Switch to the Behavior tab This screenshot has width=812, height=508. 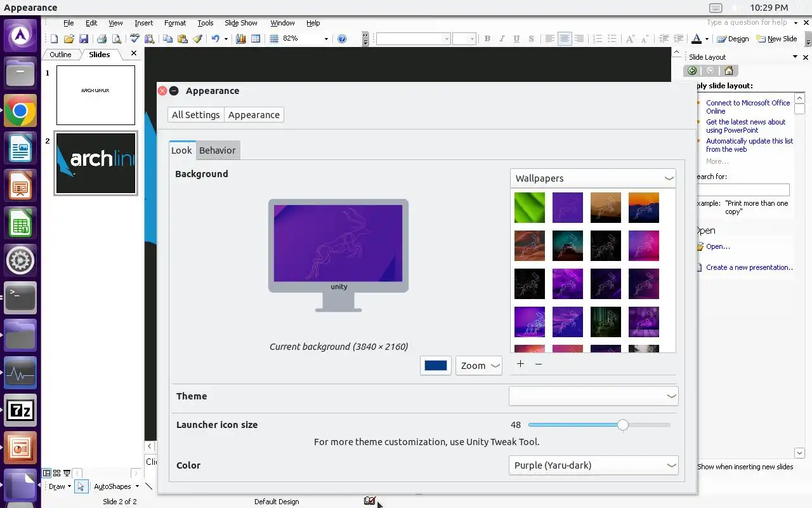218,150
